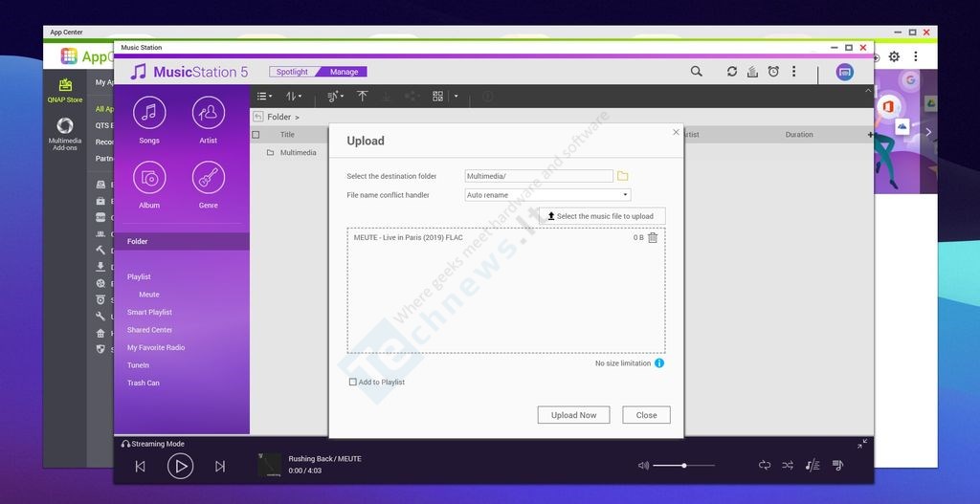
Task: Open the now playing queue icon
Action: pyautogui.click(x=837, y=466)
